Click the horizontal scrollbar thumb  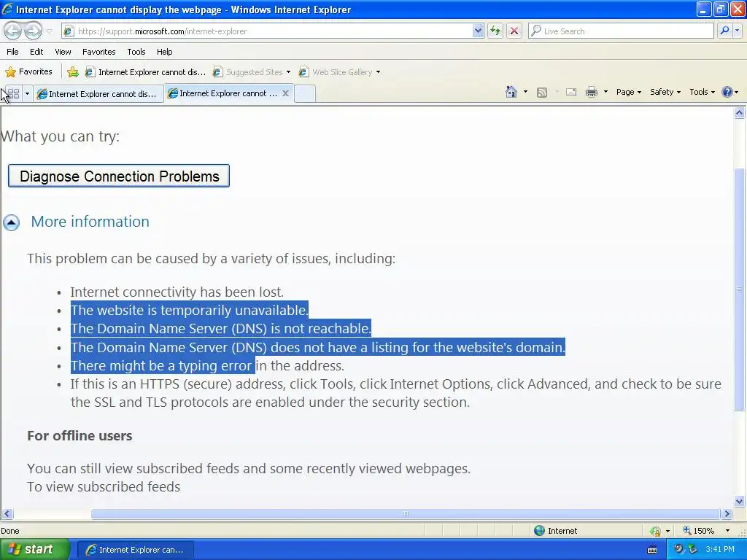[x=406, y=514]
